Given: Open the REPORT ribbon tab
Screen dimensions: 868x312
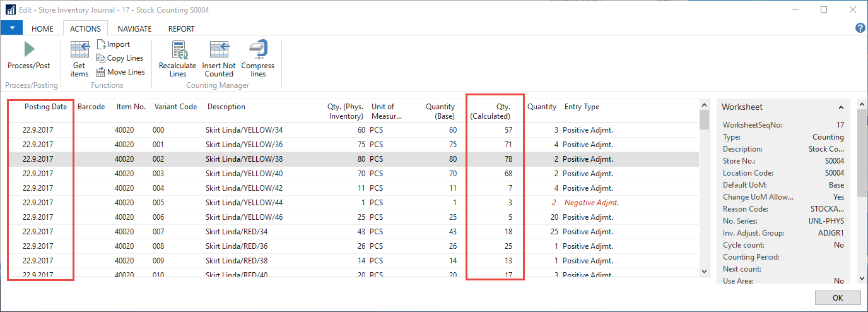Looking at the screenshot, I should click(x=181, y=28).
